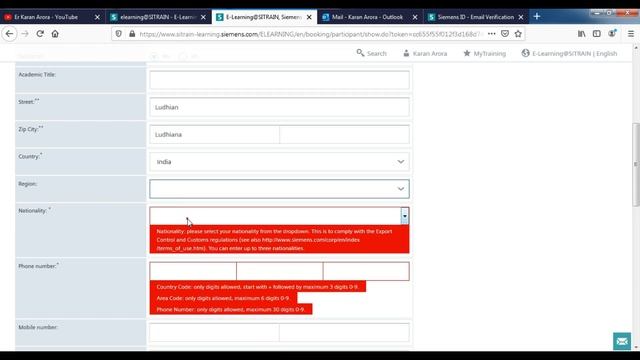Focus the Academic Title field
640x360 pixels.
coord(279,80)
